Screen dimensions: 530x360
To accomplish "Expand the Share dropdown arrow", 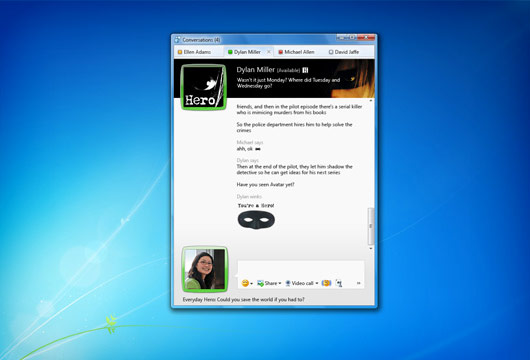I will pos(280,283).
